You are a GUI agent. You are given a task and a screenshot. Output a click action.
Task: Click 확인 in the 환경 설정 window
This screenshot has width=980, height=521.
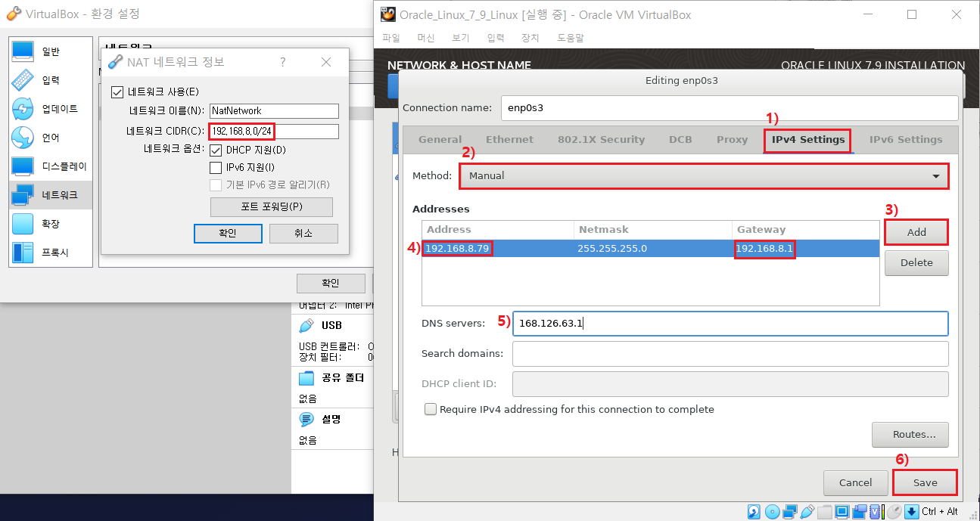coord(331,284)
